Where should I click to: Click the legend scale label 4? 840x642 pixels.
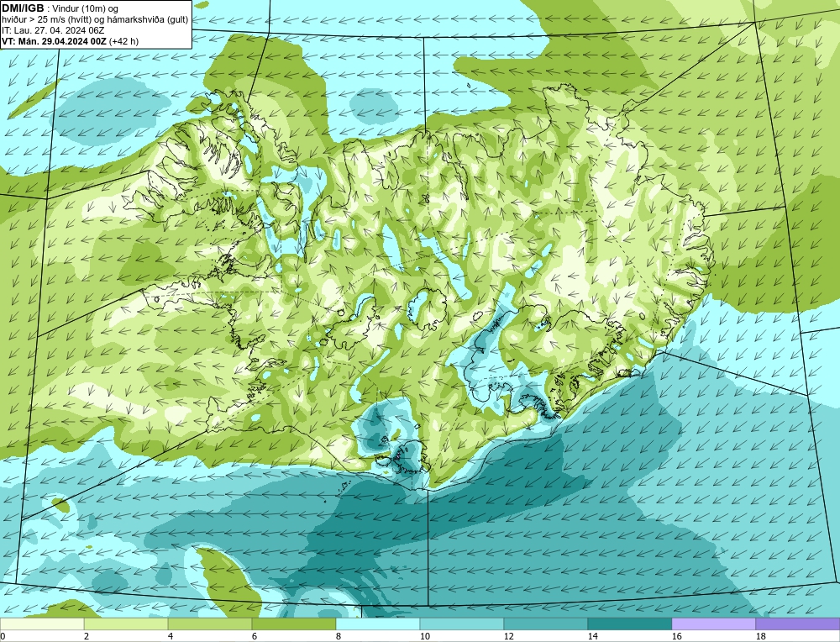tap(170, 636)
